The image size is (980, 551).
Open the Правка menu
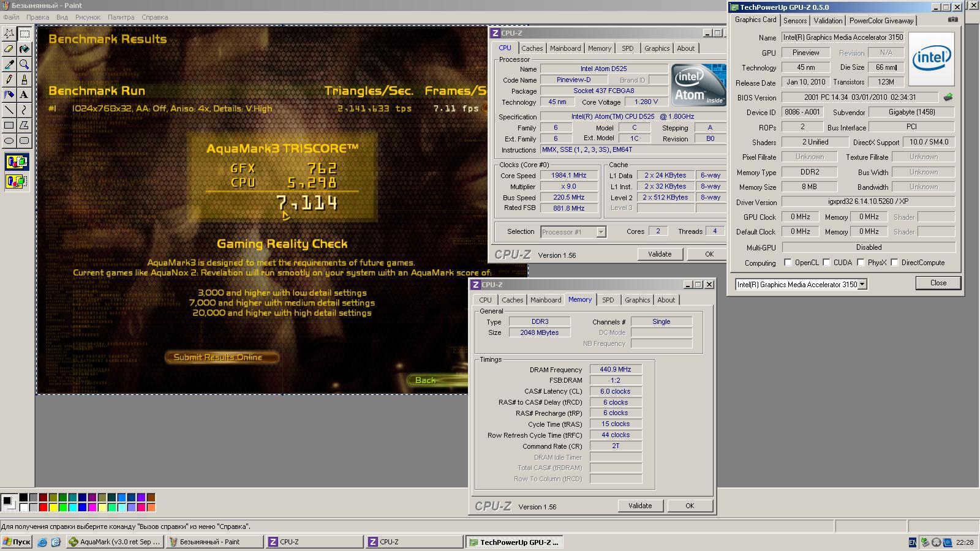37,17
